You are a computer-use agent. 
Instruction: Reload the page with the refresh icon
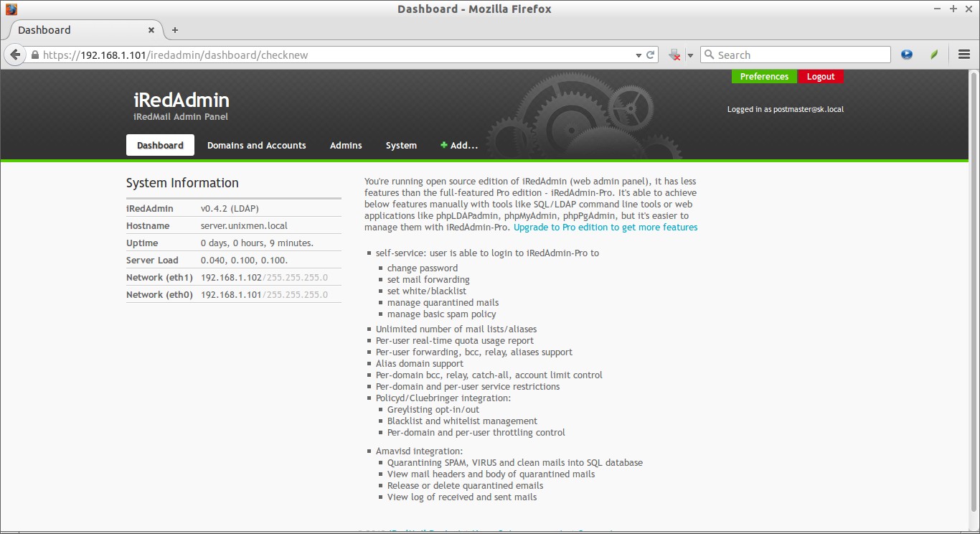[x=651, y=55]
